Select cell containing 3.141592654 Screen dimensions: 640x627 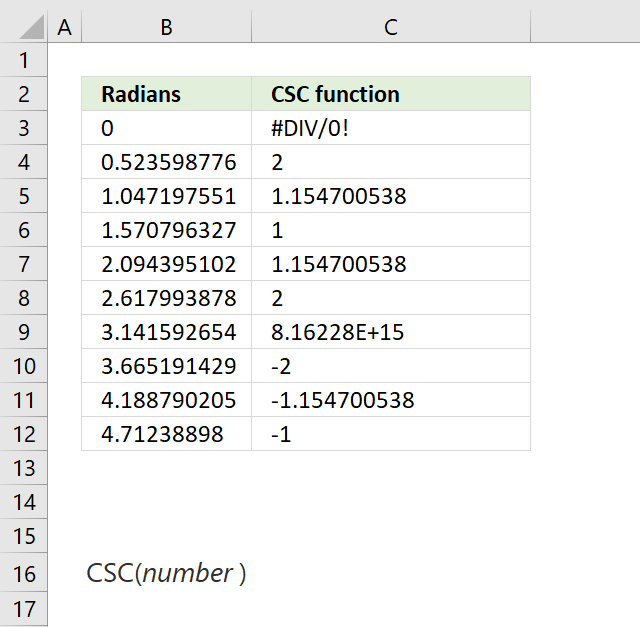point(167,331)
